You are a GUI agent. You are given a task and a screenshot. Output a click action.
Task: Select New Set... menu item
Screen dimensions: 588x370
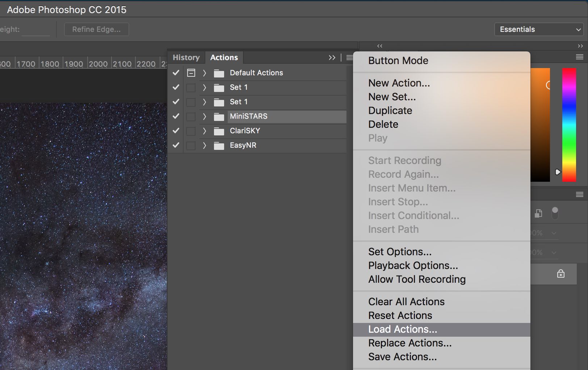(x=442, y=97)
